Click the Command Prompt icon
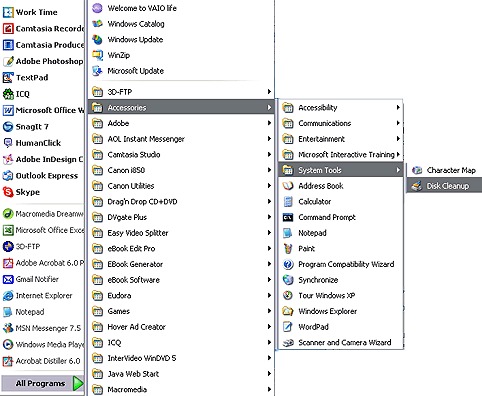Image resolution: width=482 pixels, height=396 pixels. 288,217
